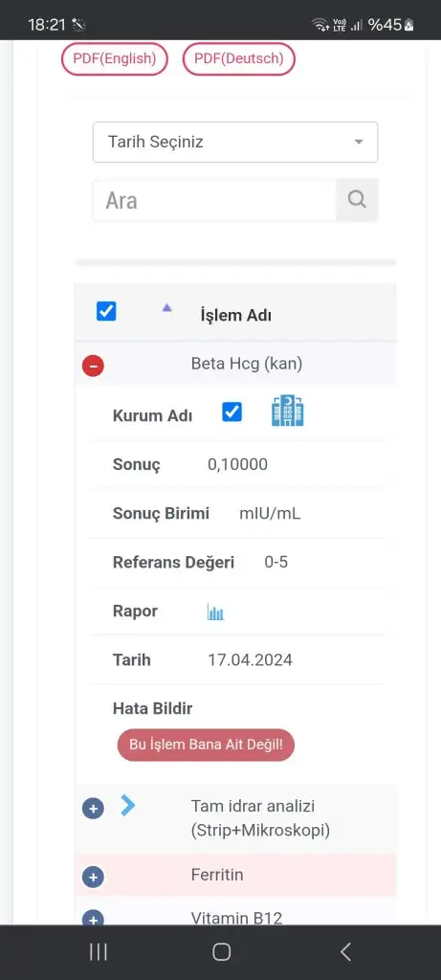The width and height of the screenshot is (441, 980).
Task: Click the search magnifier icon
Action: click(x=357, y=200)
